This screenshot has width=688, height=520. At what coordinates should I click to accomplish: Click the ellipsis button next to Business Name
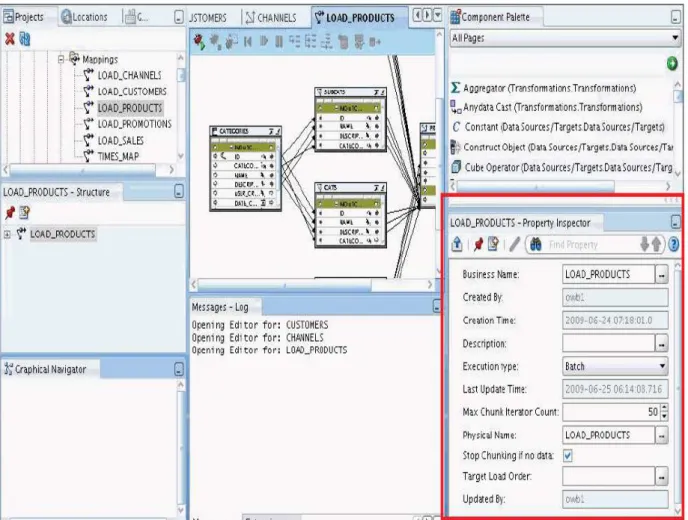tap(661, 275)
